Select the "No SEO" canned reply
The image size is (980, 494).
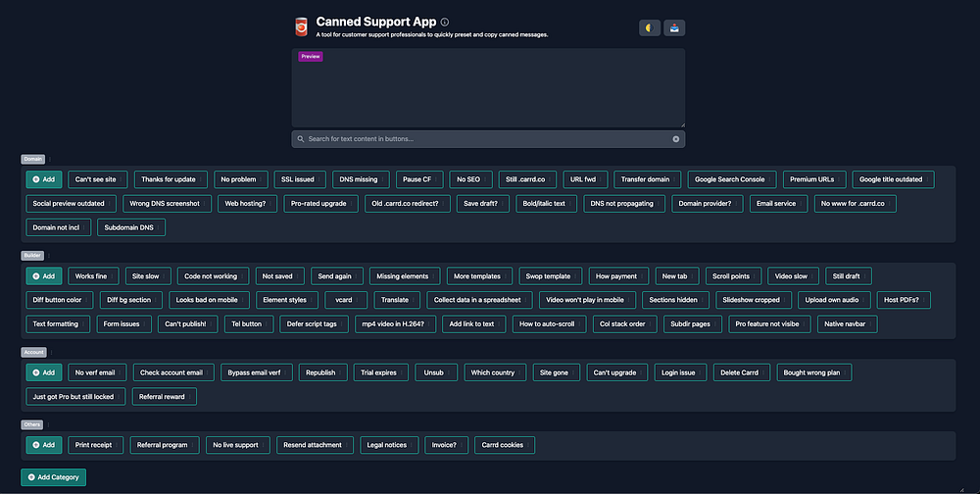[x=470, y=179]
